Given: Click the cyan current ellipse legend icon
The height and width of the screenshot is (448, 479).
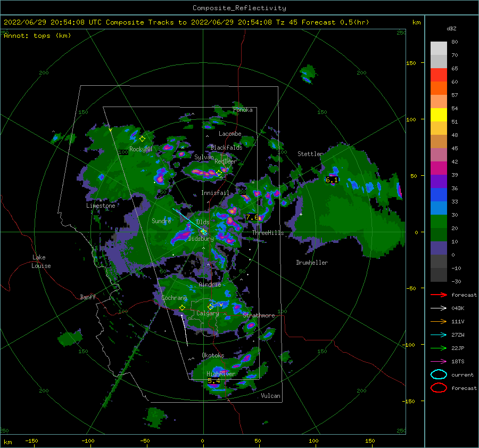Looking at the screenshot, I should click(x=439, y=374).
